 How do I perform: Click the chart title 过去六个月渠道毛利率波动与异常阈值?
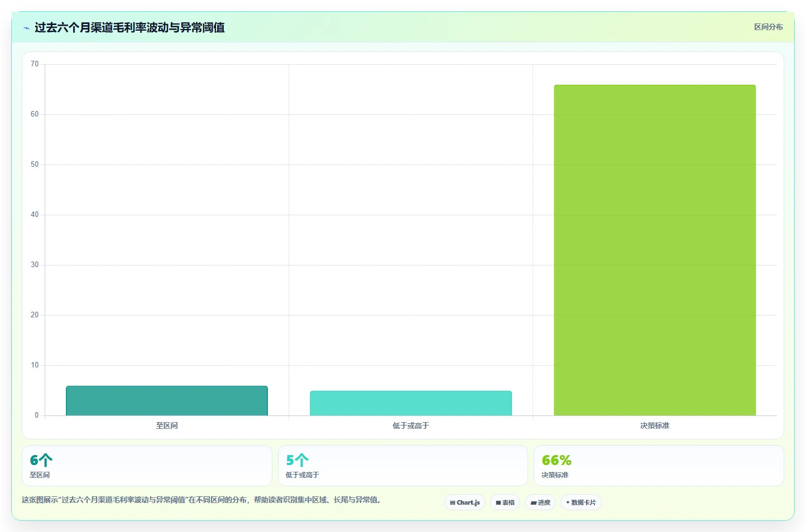pos(129,27)
